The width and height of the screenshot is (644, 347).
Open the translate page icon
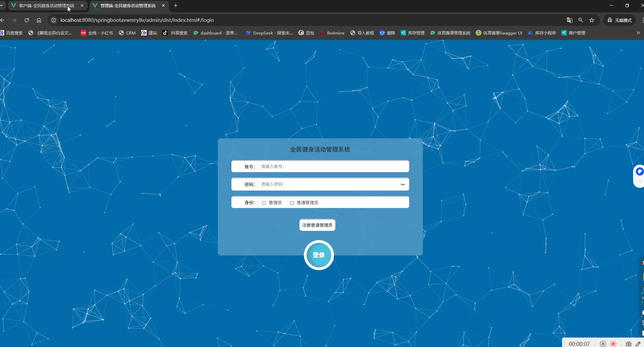[569, 20]
